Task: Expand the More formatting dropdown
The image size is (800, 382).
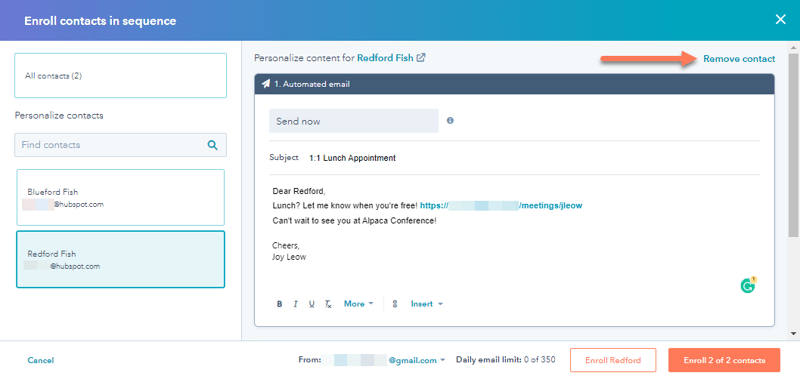Action: [x=358, y=304]
